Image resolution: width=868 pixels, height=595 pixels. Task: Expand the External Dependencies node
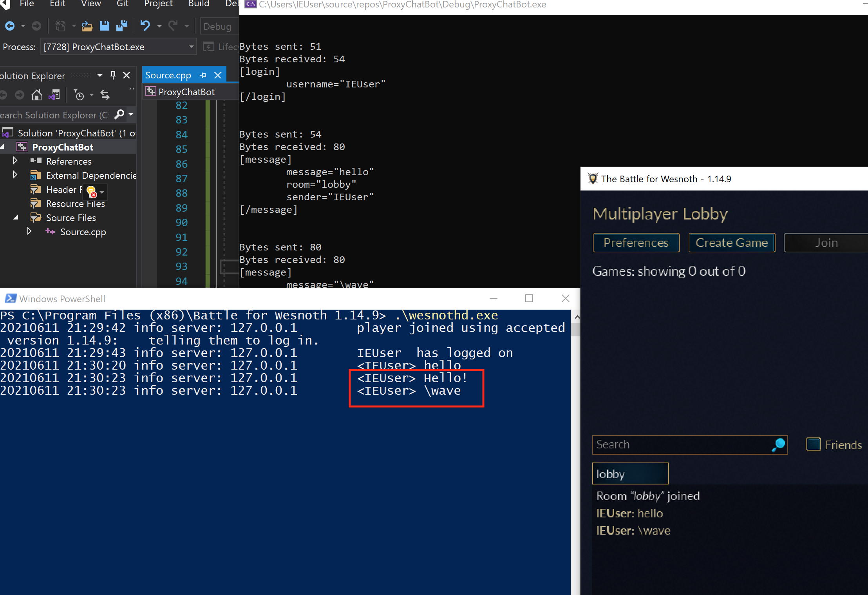[15, 175]
